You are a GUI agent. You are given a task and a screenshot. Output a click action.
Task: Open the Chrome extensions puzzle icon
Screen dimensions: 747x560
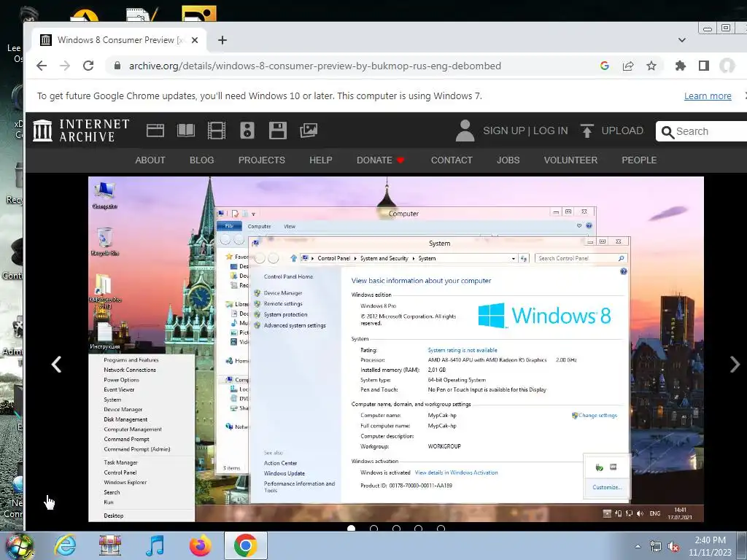[681, 66]
